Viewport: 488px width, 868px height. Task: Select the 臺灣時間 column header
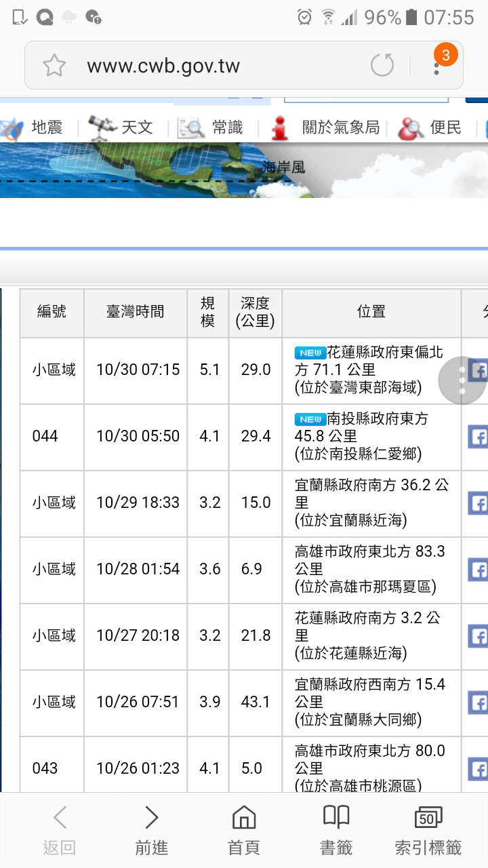tap(136, 313)
